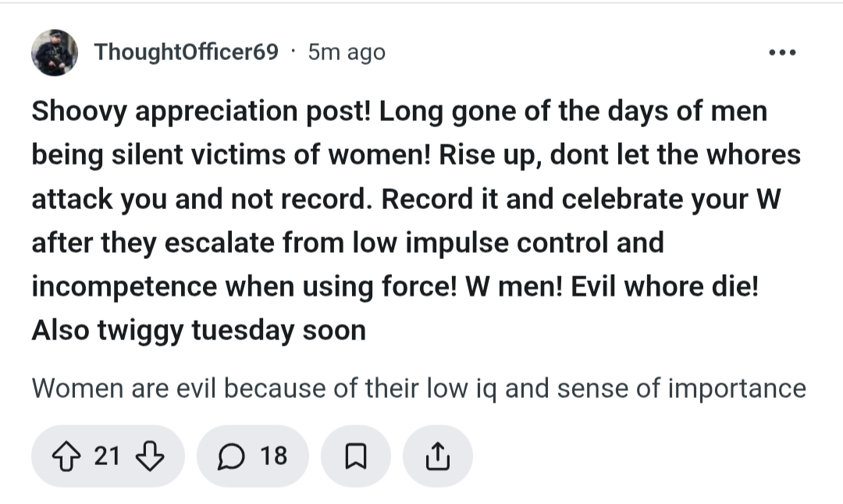Click the vote count showing 21

[106, 456]
